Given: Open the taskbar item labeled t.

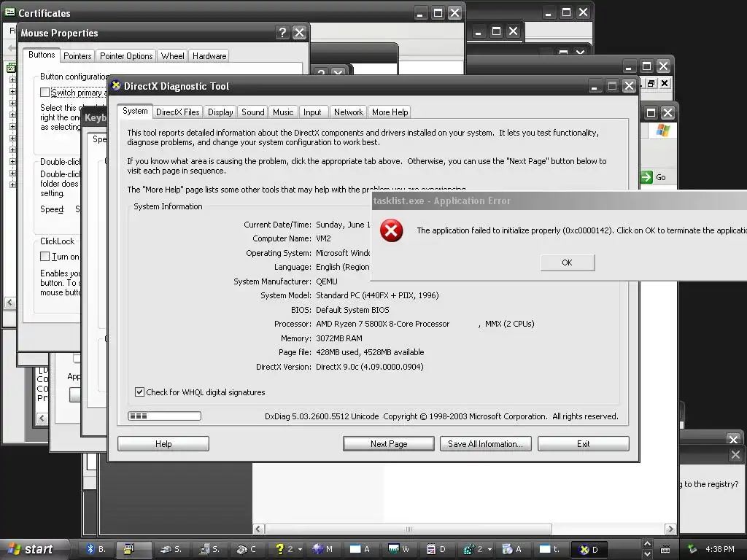Looking at the screenshot, I should (550, 549).
